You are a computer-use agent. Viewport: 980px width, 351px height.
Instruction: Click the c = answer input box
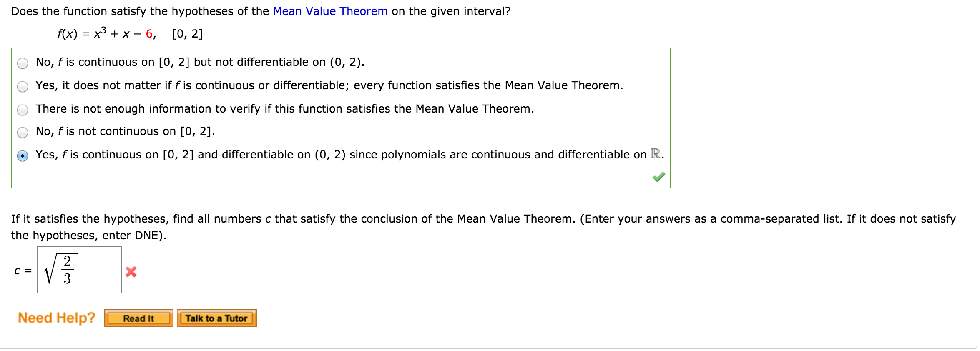click(x=79, y=270)
